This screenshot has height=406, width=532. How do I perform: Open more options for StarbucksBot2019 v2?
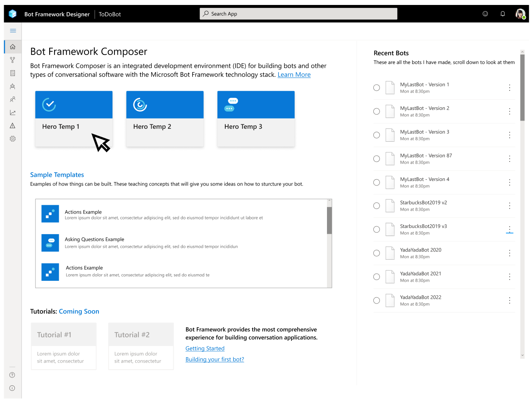click(x=510, y=206)
